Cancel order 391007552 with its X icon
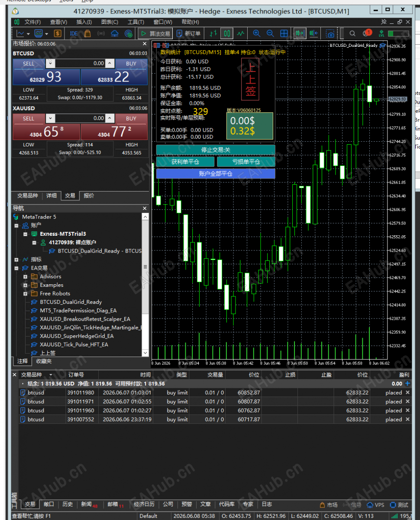The height and width of the screenshot is (520, 420). (x=407, y=419)
